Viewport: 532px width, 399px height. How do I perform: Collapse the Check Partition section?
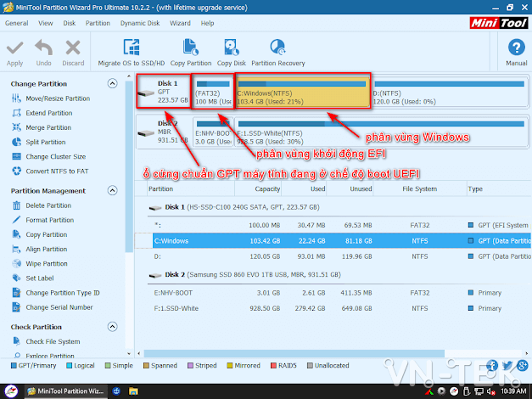click(x=112, y=327)
